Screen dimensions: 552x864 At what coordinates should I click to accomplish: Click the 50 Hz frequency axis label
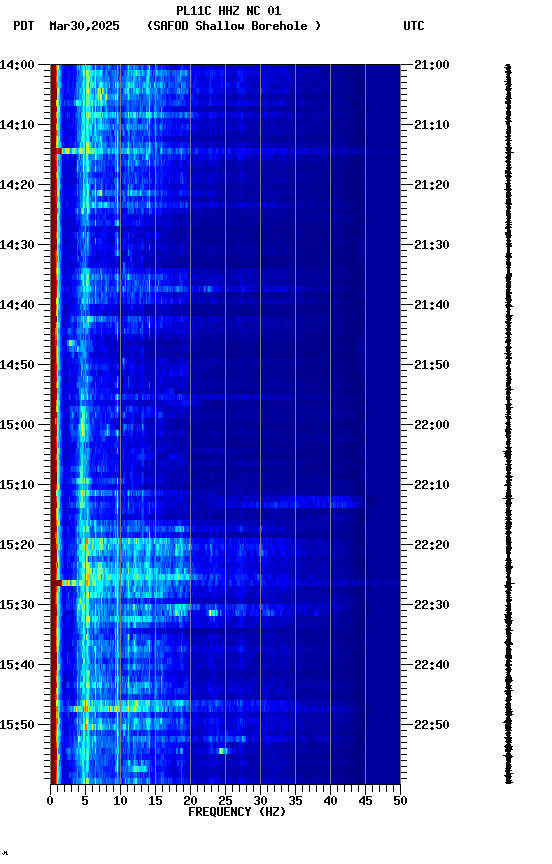coord(401,801)
